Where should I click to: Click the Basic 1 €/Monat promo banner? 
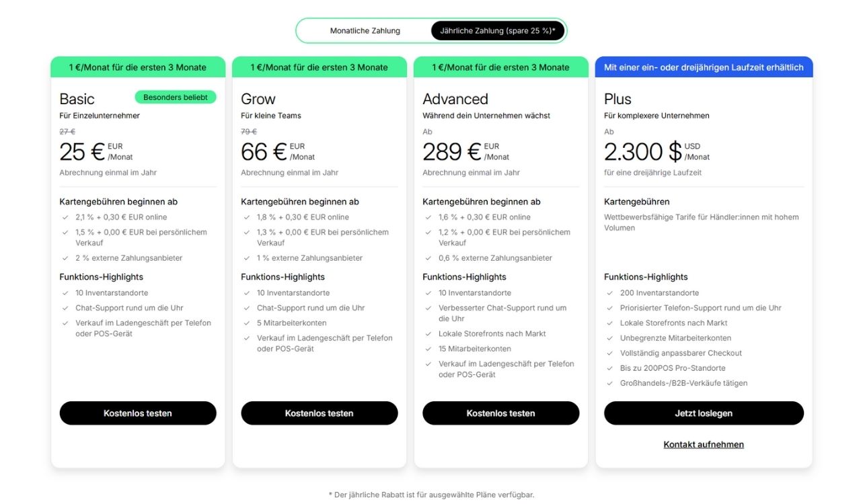[x=138, y=67]
